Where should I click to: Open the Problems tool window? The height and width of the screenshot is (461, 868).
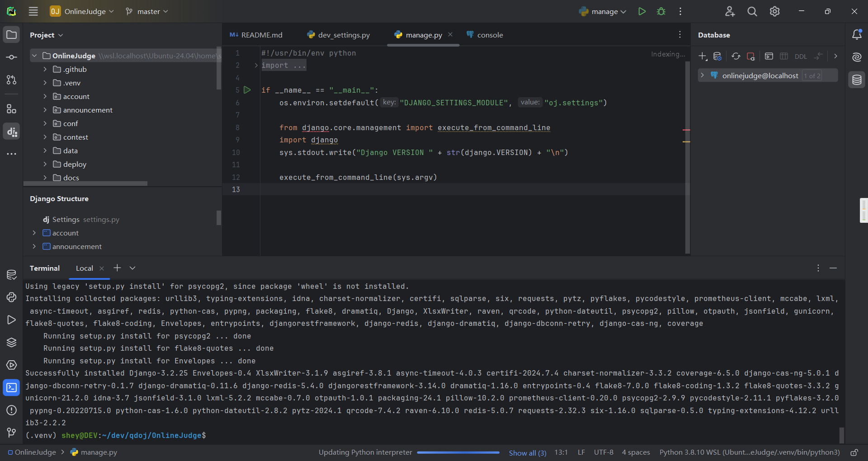11,410
